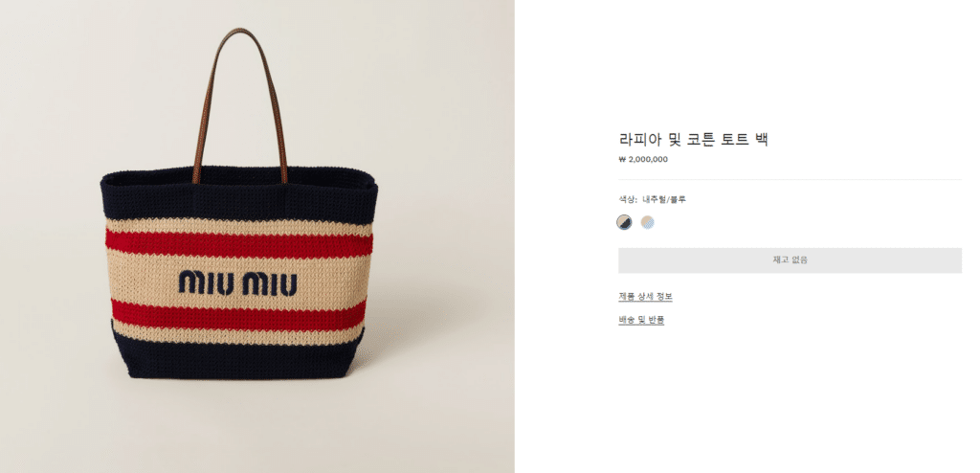980x473 pixels.
Task: Click the divider line below the price
Action: tap(790, 180)
